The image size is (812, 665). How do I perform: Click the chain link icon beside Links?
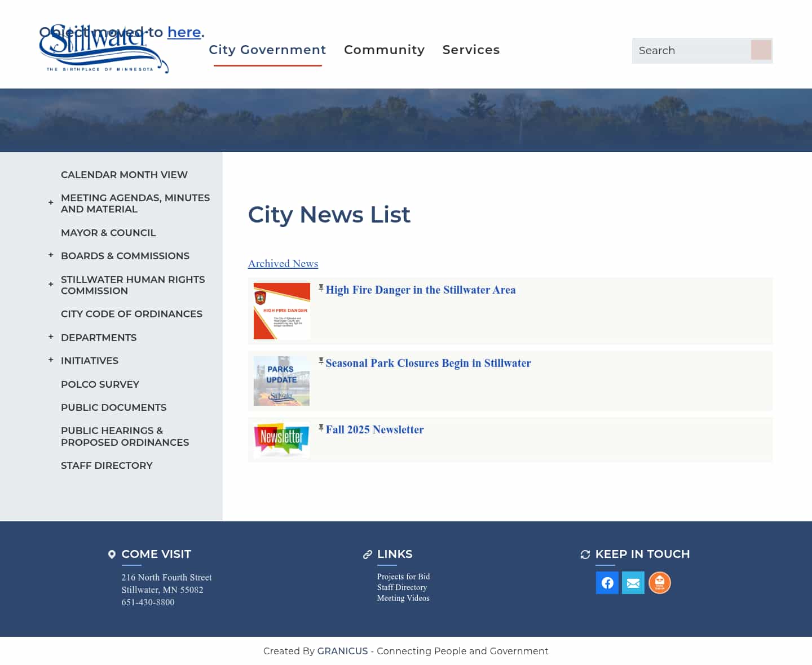(367, 554)
